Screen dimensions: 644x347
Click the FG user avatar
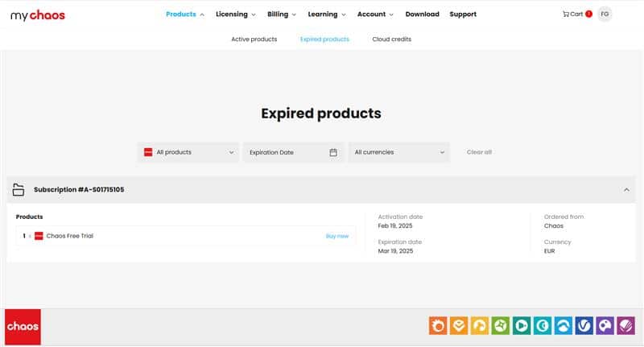pyautogui.click(x=605, y=14)
